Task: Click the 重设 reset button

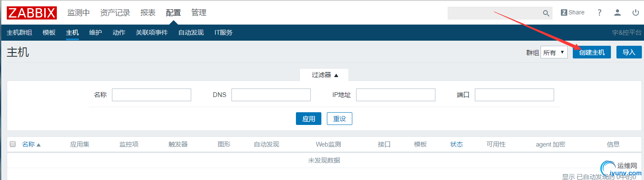Action: pos(340,119)
